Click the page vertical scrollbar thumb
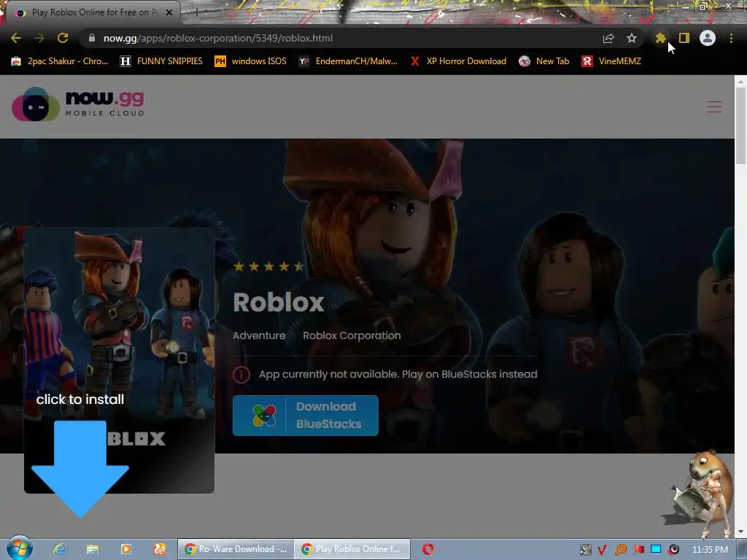Screen dimensions: 747x560 740,126
